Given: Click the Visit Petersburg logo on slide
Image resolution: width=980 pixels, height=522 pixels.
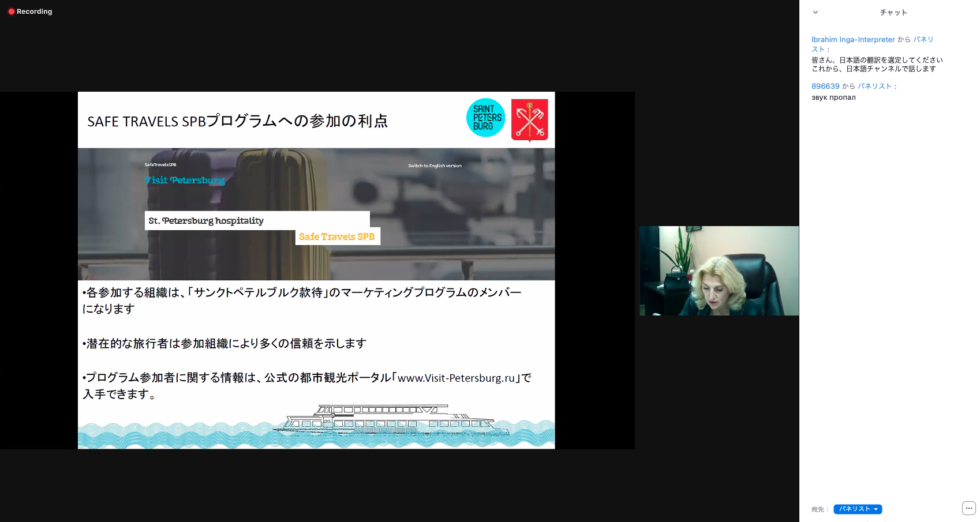Looking at the screenshot, I should [185, 180].
